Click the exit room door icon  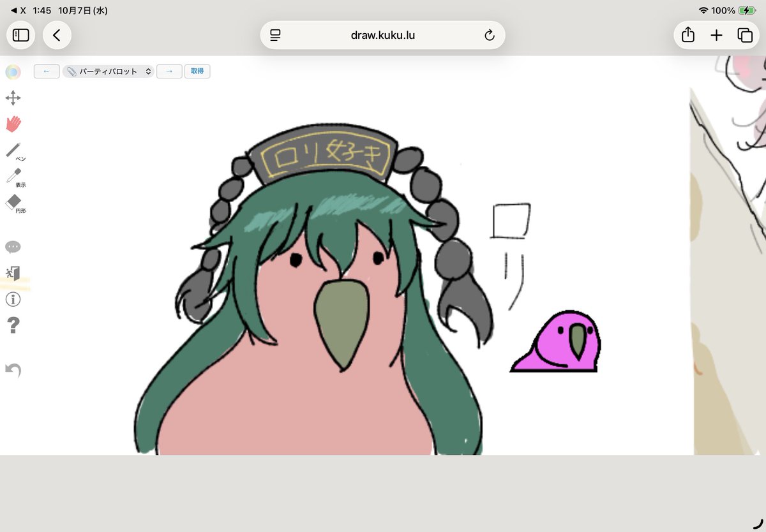click(x=13, y=273)
